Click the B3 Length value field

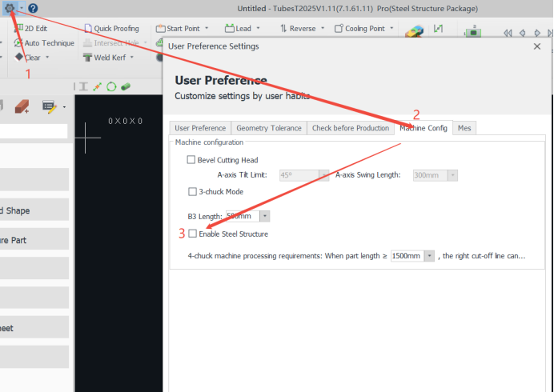[x=243, y=216]
